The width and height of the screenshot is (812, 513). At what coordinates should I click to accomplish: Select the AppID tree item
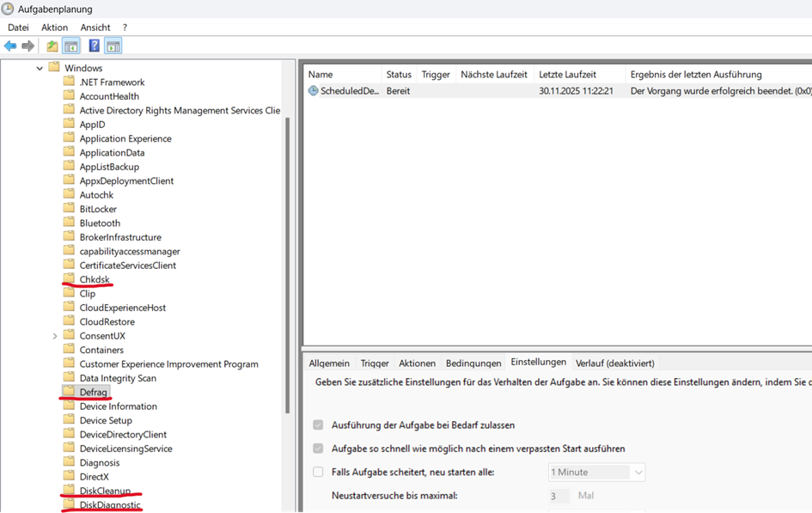point(92,125)
